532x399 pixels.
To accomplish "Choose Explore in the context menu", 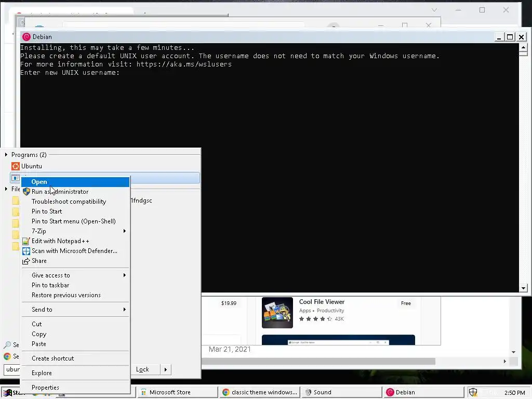I will click(75, 373).
